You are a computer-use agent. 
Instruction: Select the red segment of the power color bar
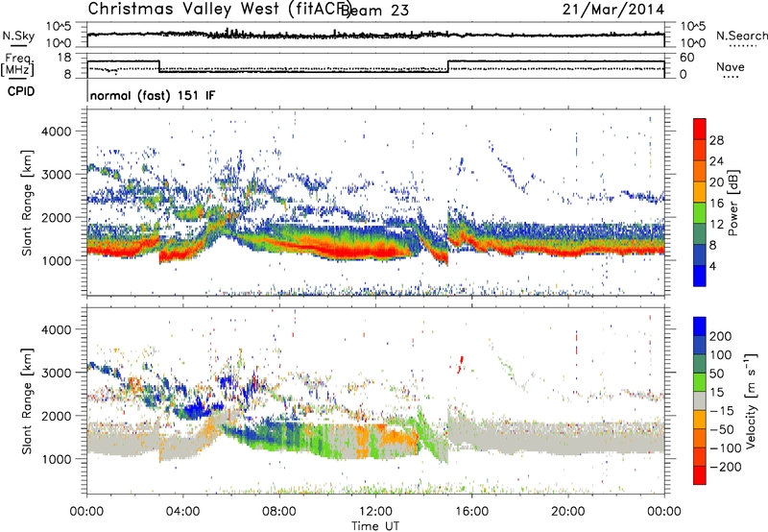(x=700, y=129)
